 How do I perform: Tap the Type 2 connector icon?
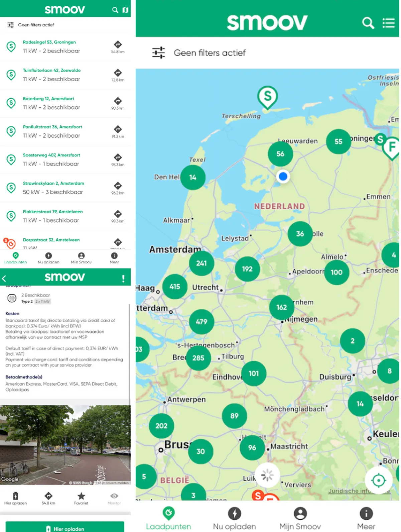12,298
